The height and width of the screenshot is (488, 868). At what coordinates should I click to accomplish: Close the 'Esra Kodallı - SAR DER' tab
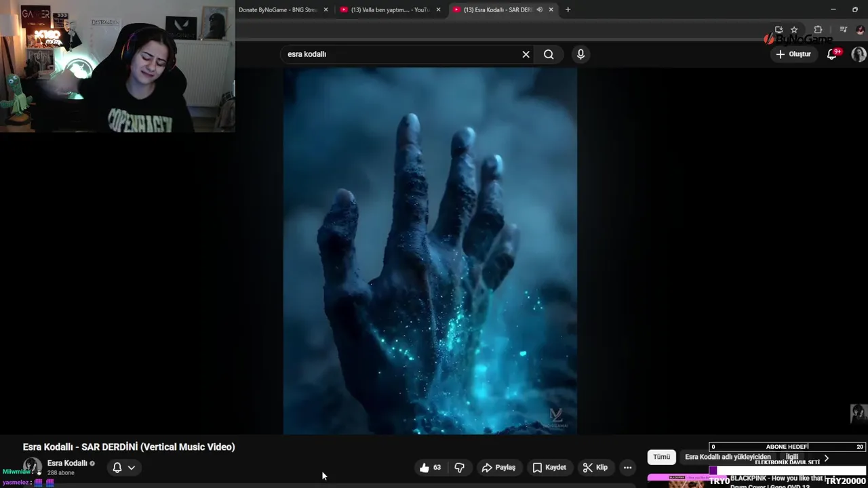pos(551,9)
